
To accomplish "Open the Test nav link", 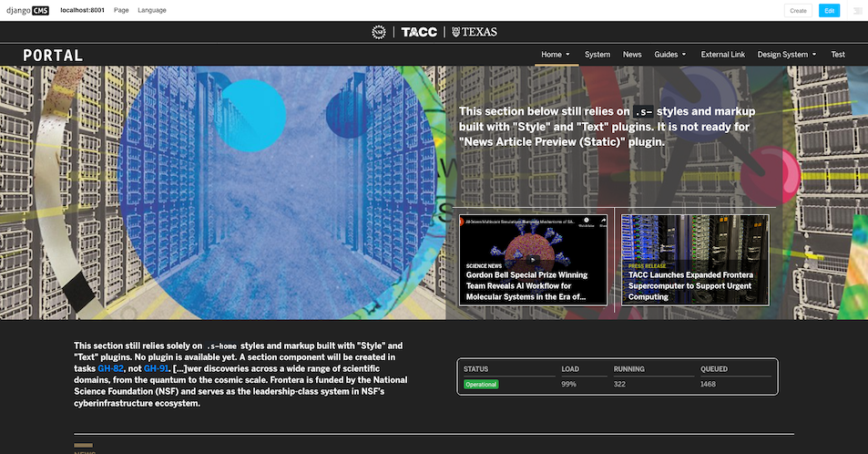I will [x=838, y=55].
